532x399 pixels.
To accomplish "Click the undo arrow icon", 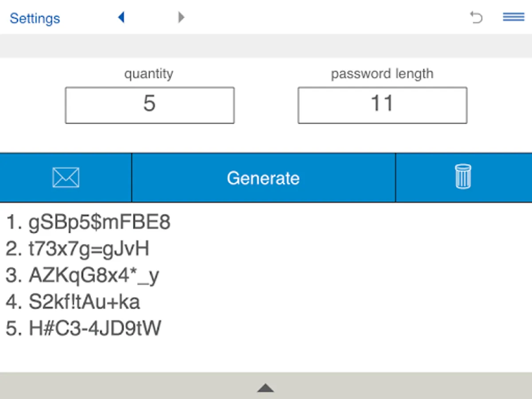I will [476, 18].
